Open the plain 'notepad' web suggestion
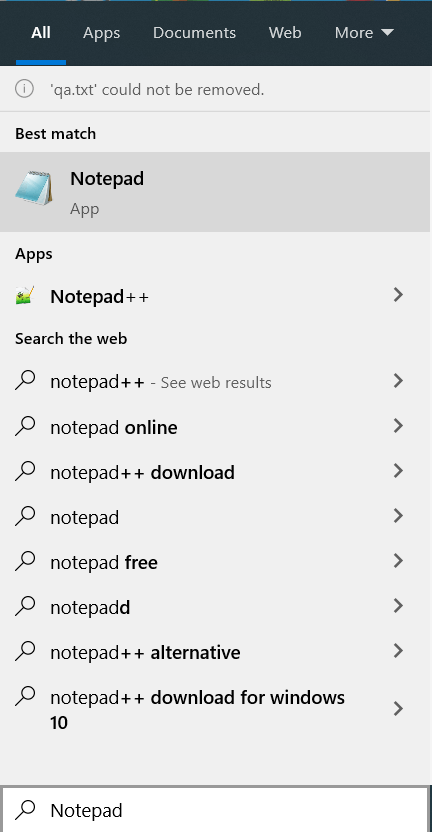This screenshot has height=832, width=432. (215, 517)
